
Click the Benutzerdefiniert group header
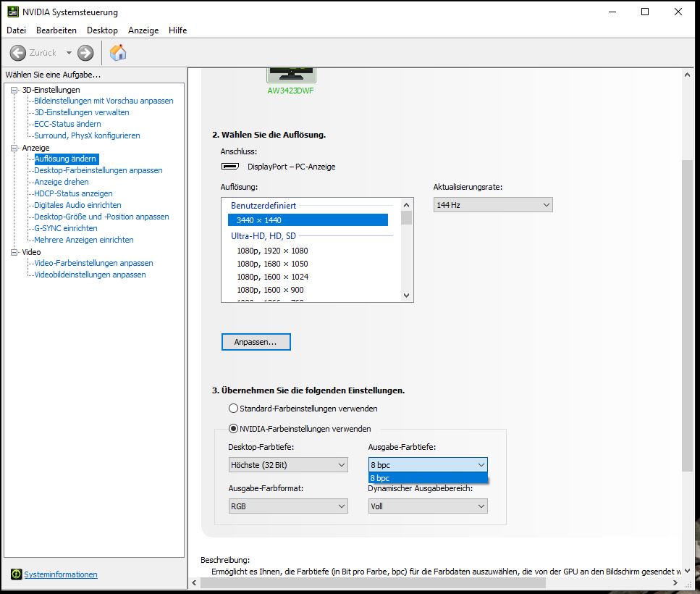click(x=263, y=206)
